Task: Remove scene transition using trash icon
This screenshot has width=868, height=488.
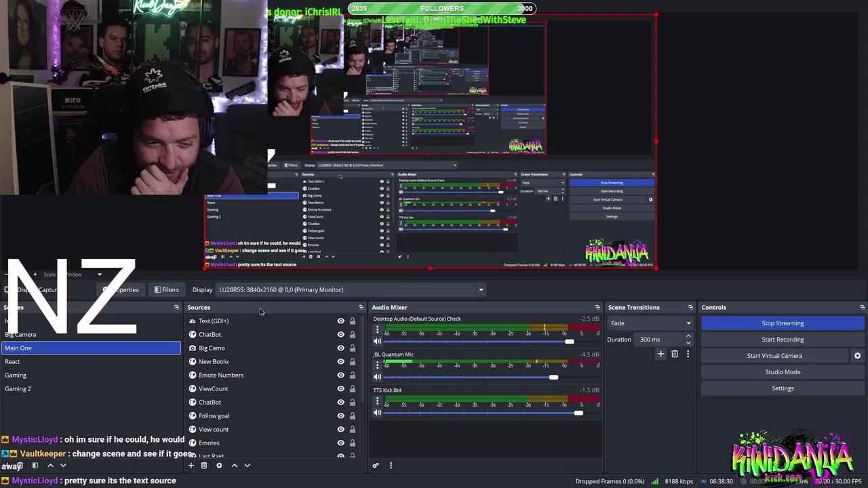Action: tap(675, 354)
